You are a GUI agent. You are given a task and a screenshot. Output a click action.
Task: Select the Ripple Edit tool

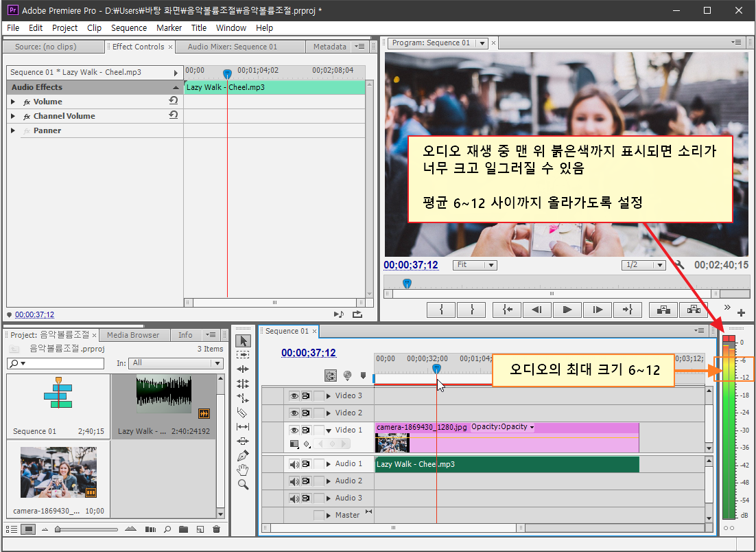coord(243,369)
